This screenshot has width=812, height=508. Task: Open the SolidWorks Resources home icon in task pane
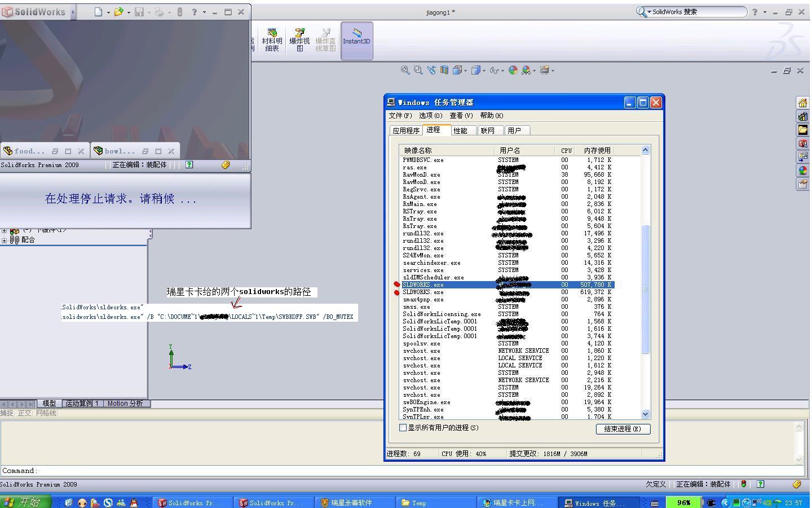(802, 103)
